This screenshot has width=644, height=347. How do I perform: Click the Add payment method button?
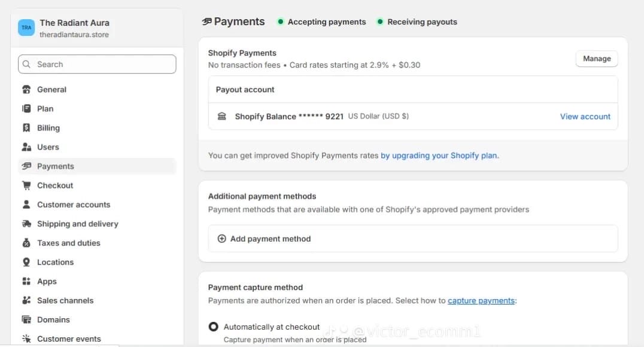[413, 239]
